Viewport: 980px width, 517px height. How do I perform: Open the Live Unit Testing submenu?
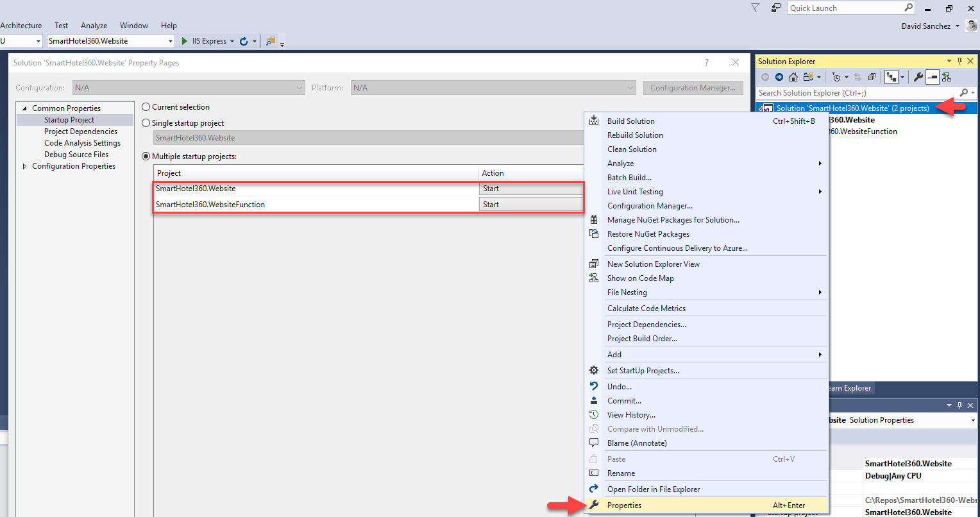coord(706,192)
